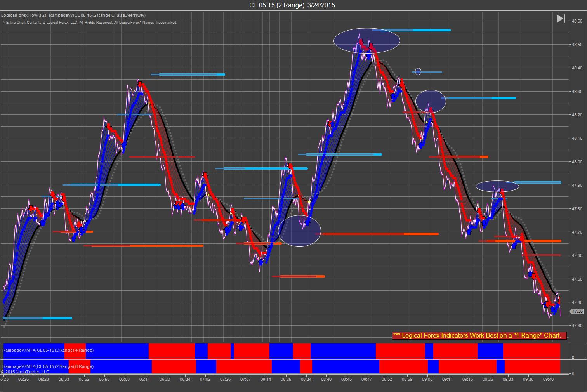The image size is (587, 392).
Task: Click the 05:33 time axis label
Action: coord(64,379)
